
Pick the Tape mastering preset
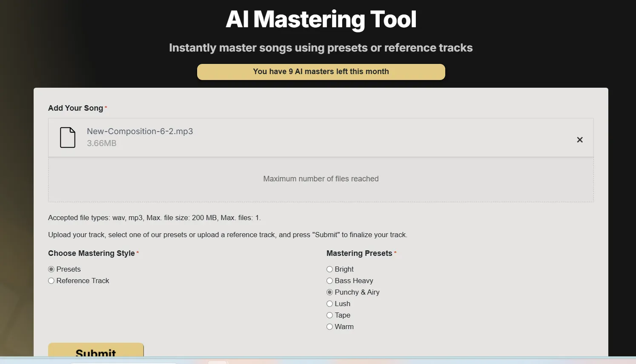point(329,315)
